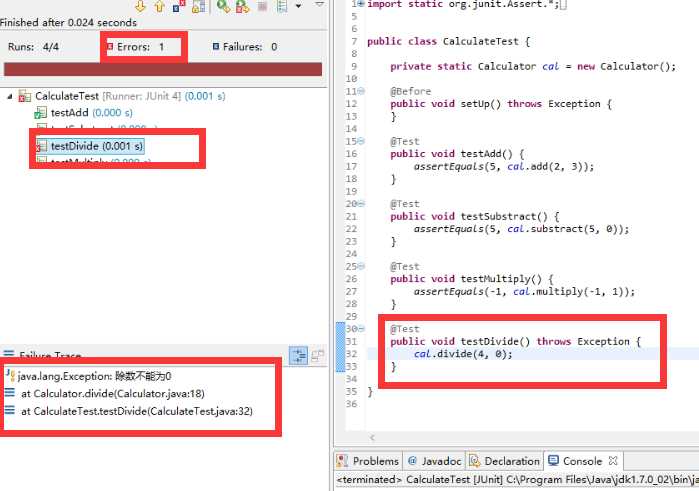
Task: Click the compare result icon in Failure Trace
Action: [x=317, y=355]
